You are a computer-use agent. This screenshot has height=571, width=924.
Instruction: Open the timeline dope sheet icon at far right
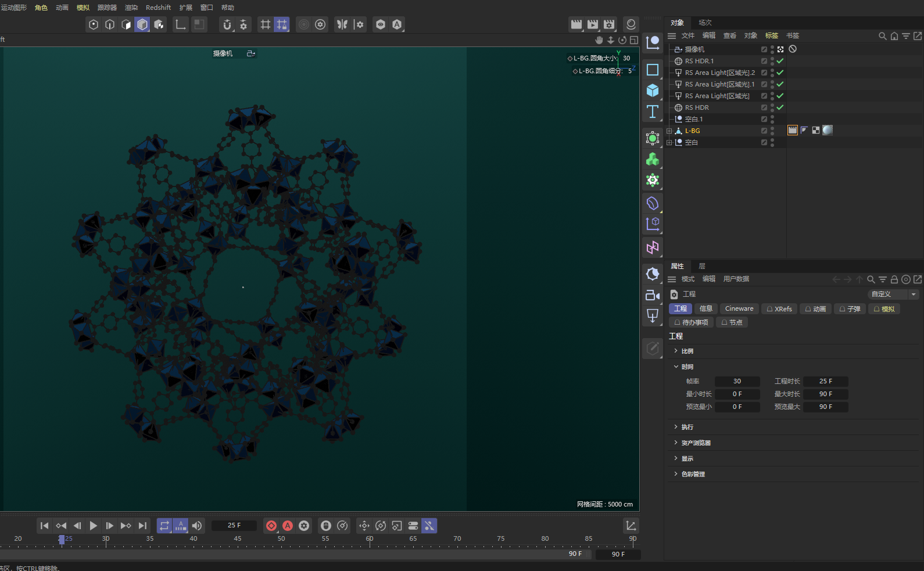tap(631, 526)
